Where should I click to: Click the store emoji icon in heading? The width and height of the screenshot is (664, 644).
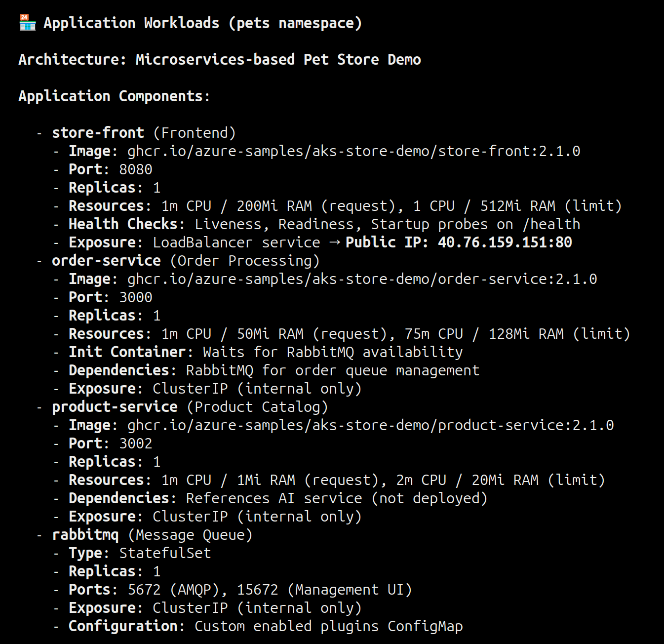pyautogui.click(x=27, y=23)
